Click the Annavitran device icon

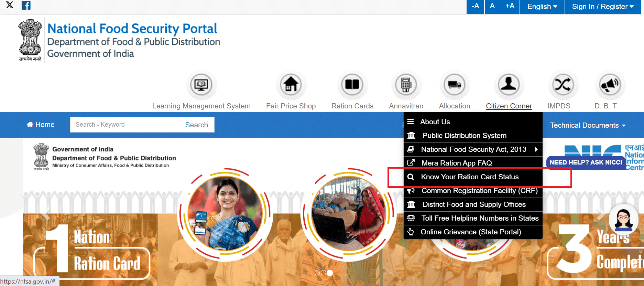[406, 85]
